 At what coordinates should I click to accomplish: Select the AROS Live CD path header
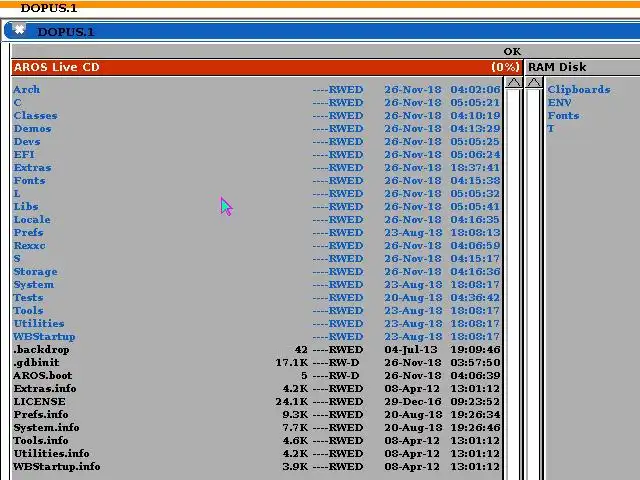click(x=267, y=67)
